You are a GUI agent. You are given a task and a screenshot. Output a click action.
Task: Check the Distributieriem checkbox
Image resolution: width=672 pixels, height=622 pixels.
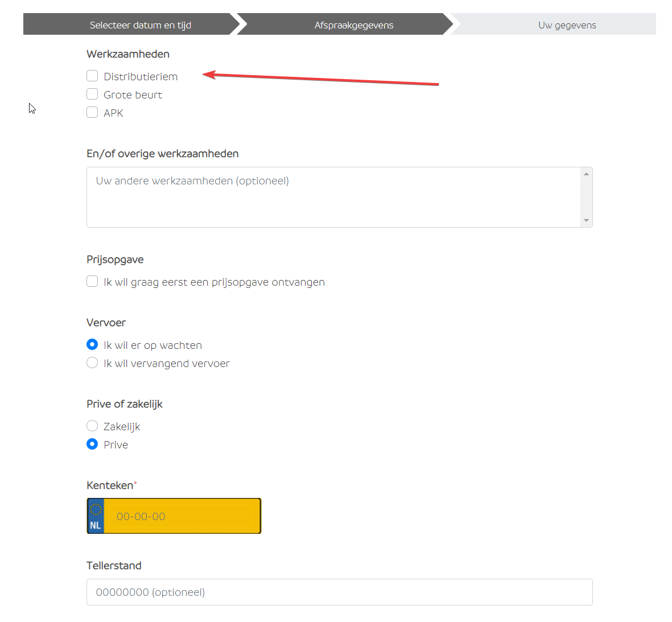pyautogui.click(x=92, y=76)
